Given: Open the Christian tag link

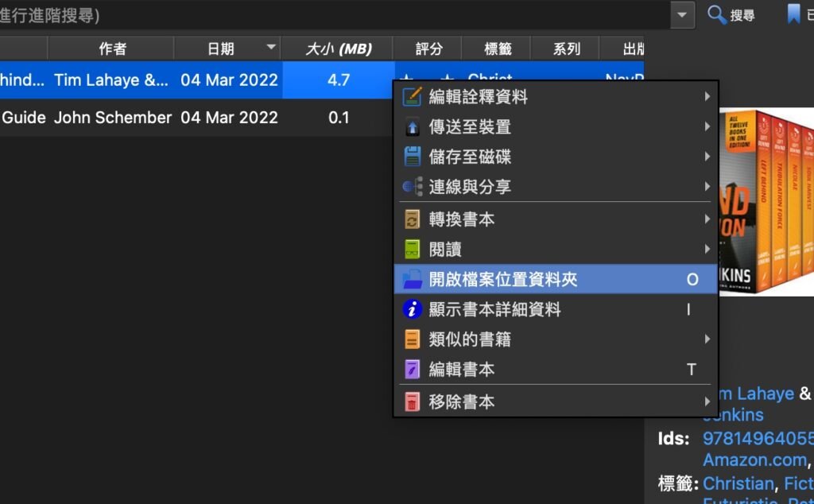Looking at the screenshot, I should coord(738,483).
